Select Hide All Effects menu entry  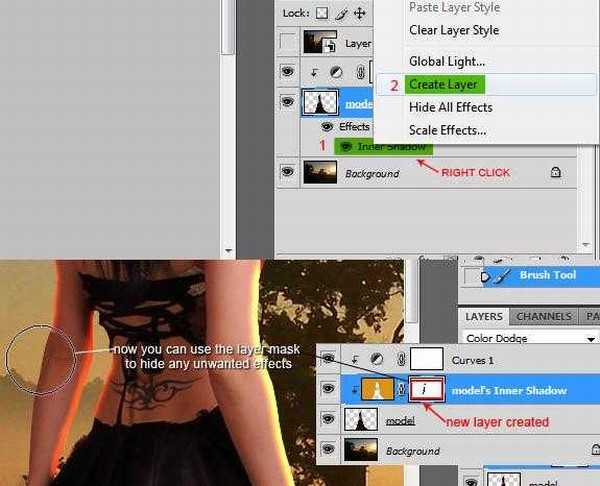(x=450, y=107)
